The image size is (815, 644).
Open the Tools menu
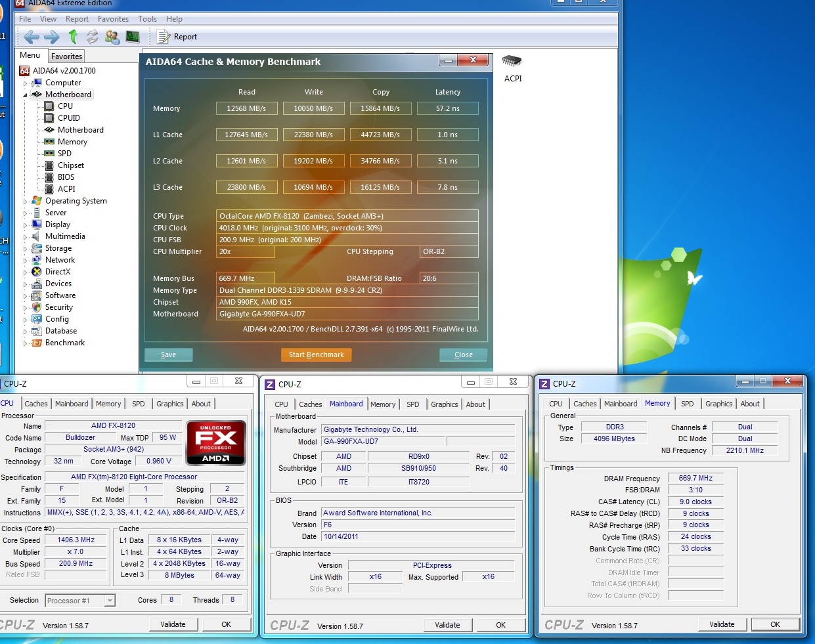[x=147, y=19]
